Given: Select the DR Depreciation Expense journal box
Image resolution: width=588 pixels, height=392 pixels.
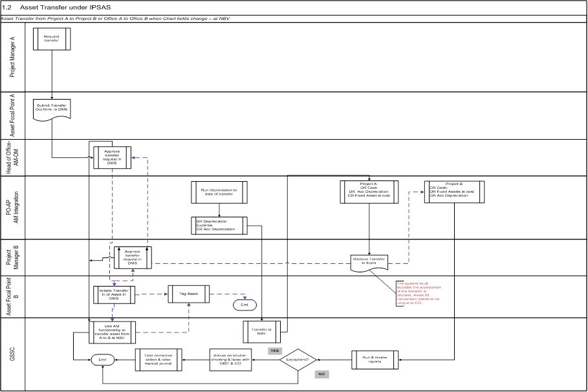Looking at the screenshot, I should tap(218, 225).
